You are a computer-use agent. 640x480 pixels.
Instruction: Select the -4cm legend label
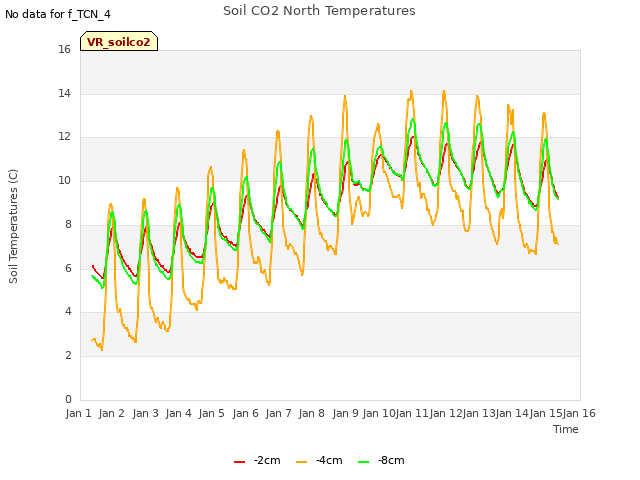click(329, 460)
